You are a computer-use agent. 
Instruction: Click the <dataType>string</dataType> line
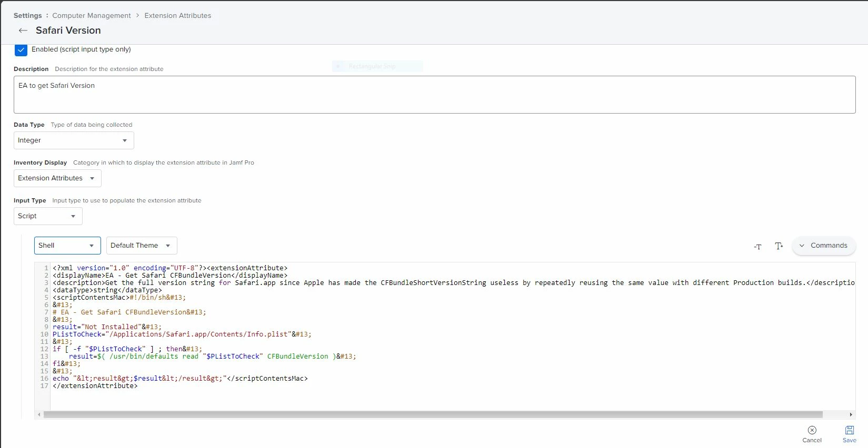coord(107,290)
